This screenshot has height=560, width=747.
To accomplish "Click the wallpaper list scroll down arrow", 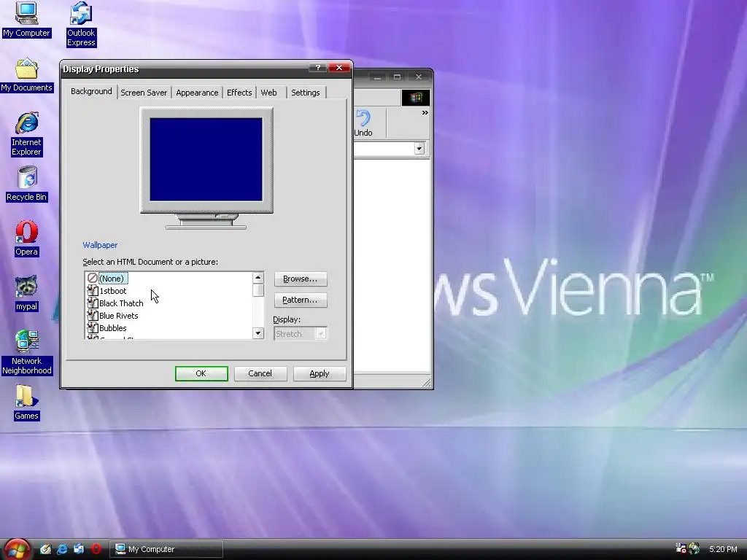I will pos(258,332).
